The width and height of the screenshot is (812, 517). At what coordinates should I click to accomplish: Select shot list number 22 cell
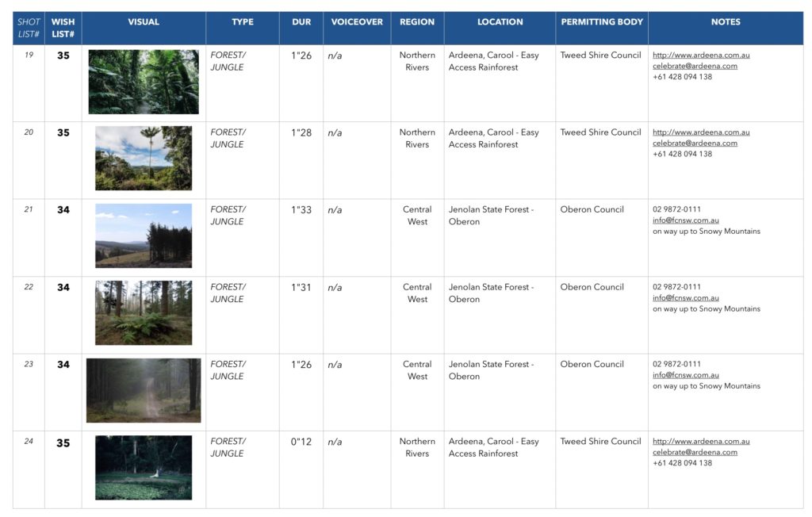coord(29,316)
